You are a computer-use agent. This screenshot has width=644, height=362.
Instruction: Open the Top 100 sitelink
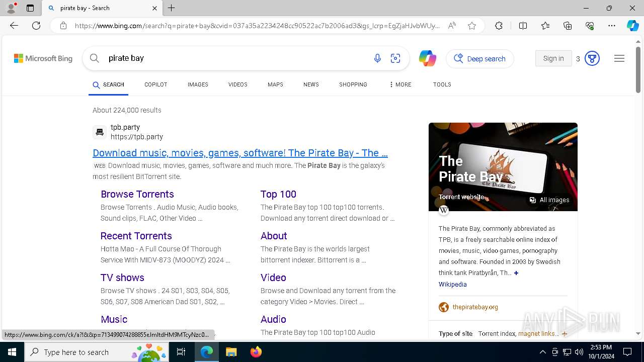click(x=278, y=194)
